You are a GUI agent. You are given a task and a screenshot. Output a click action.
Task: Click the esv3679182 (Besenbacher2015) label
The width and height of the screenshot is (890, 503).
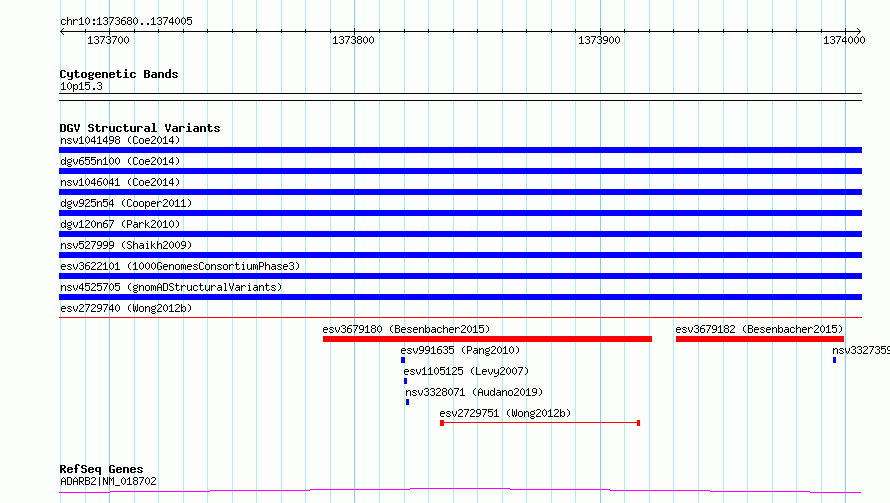[759, 329]
